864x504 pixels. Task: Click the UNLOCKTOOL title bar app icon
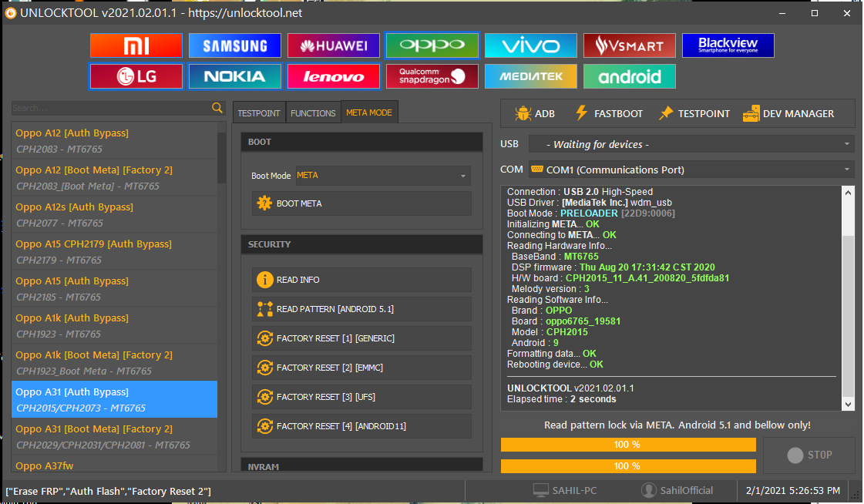click(x=11, y=13)
